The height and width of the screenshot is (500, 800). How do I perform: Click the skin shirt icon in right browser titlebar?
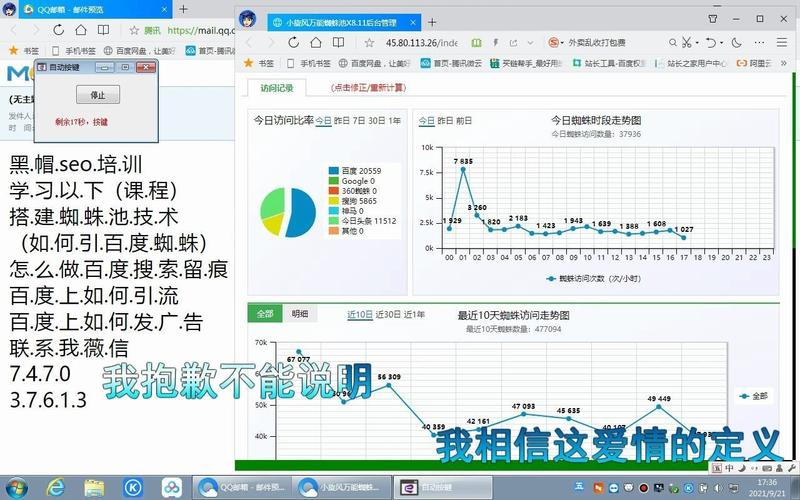point(713,19)
